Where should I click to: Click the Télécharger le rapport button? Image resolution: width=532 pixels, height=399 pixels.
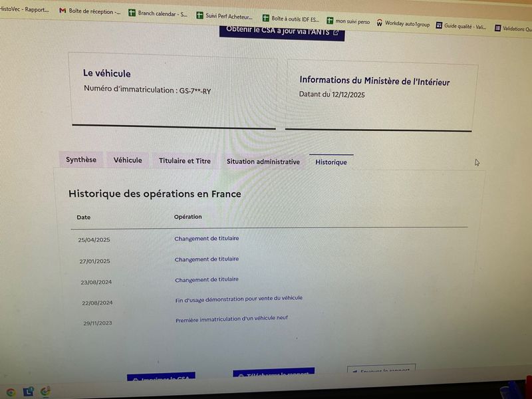tap(273, 374)
